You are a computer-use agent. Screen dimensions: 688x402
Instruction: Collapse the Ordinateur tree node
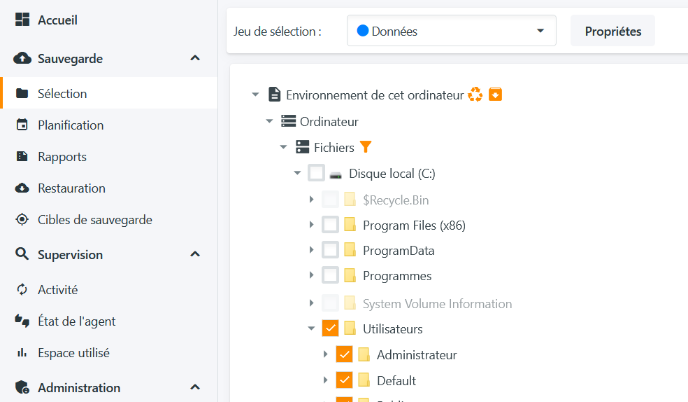click(x=269, y=121)
